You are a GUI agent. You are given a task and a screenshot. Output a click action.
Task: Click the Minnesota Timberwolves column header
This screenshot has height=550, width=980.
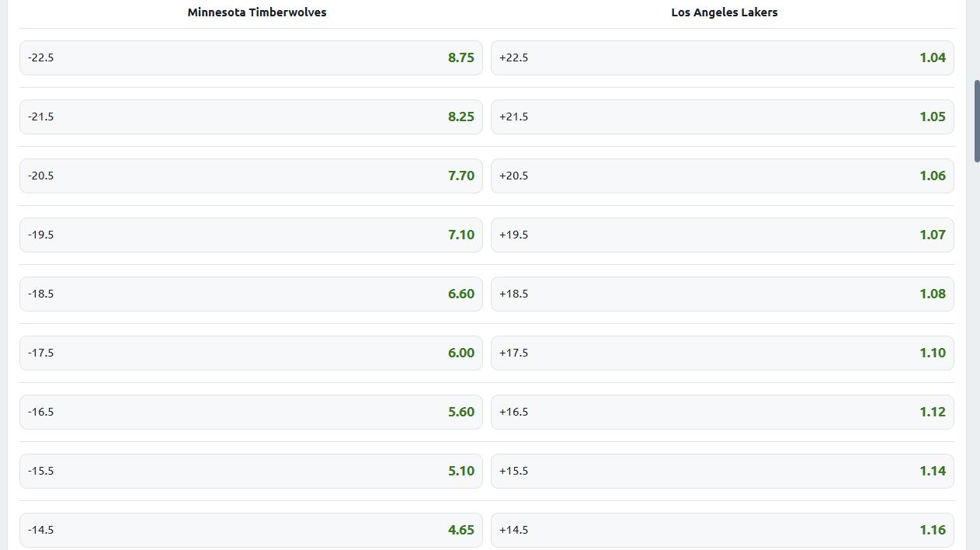point(257,12)
